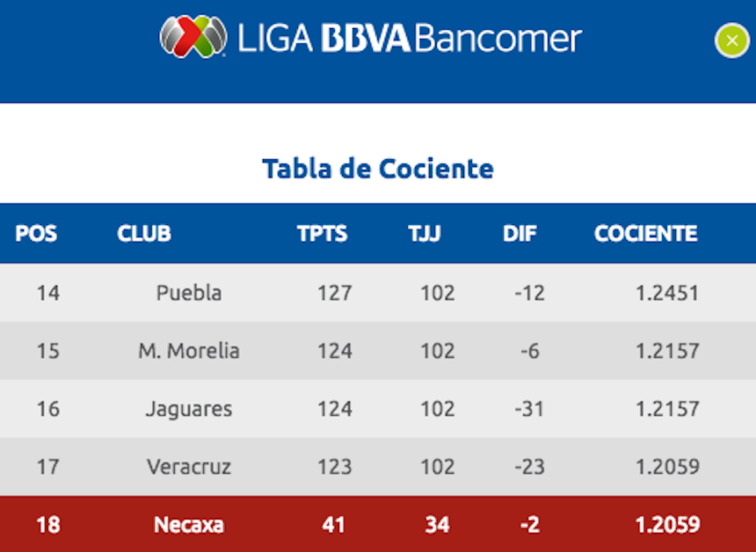Click Necaxa's cociente value in red row
Image resolution: width=756 pixels, height=552 pixels.
[x=667, y=525]
